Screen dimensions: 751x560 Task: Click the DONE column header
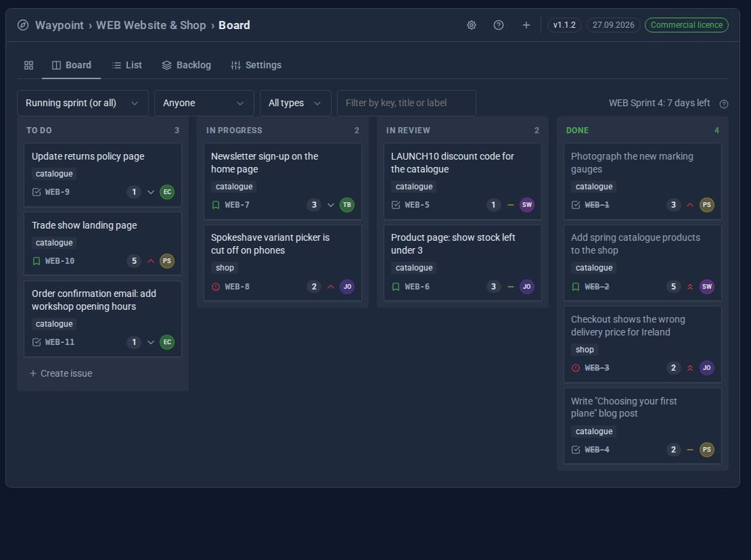577,130
